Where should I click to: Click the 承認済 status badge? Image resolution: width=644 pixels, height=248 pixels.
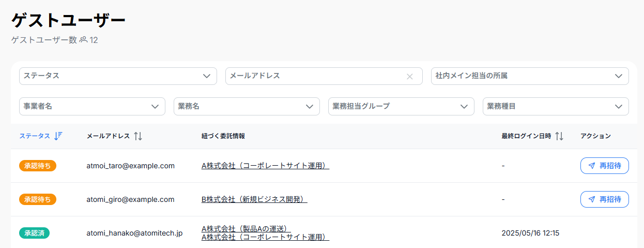34,233
